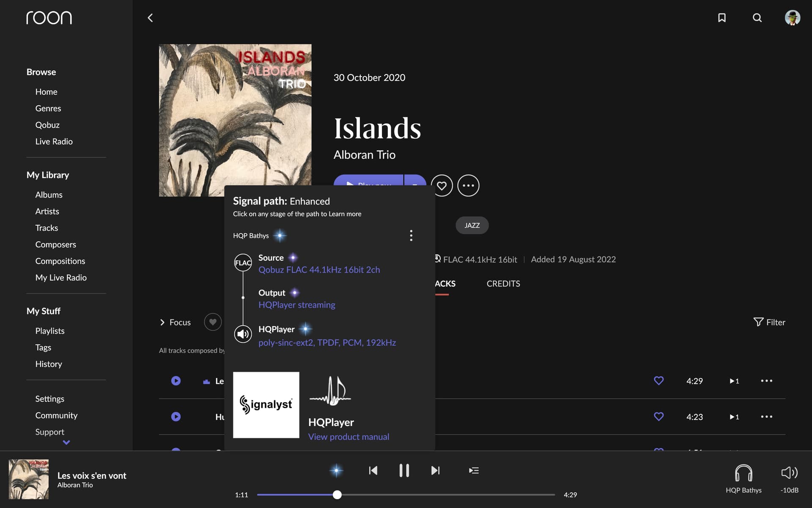Click the Roon logo

(x=49, y=18)
